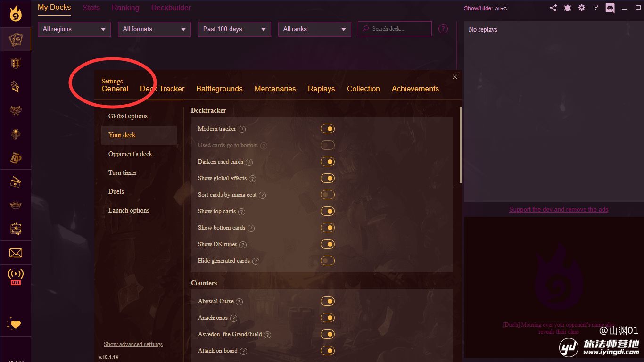The height and width of the screenshot is (362, 644).
Task: Toggle the Darken used cards switch
Action: 328,162
